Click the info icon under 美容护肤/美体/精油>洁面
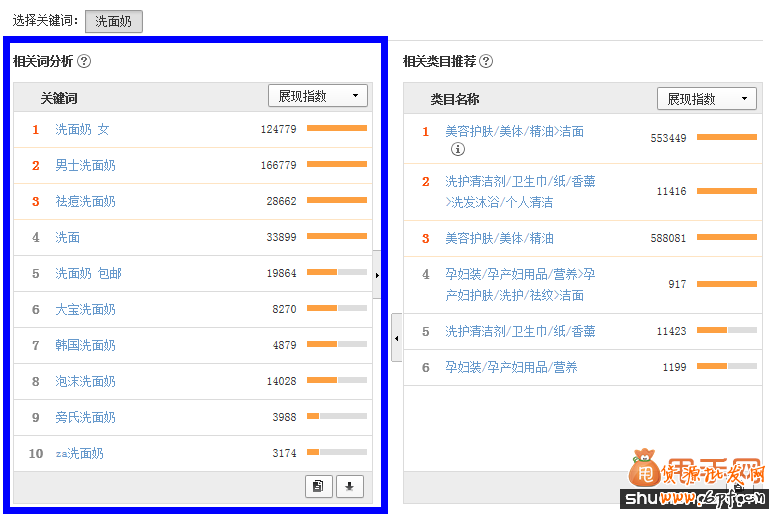Viewport: 775px width, 519px height. pyautogui.click(x=458, y=149)
